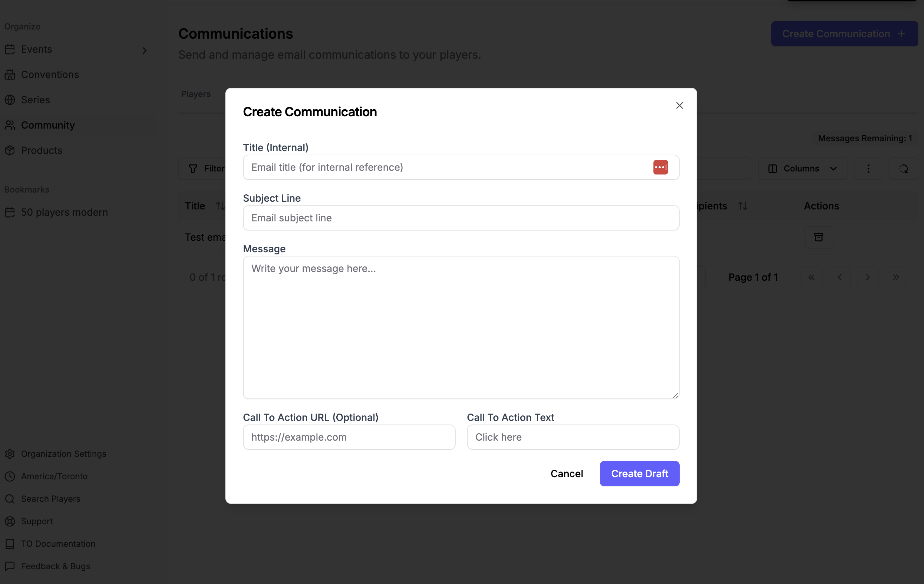This screenshot has width=924, height=584.
Task: Click the Create Draft button
Action: click(639, 473)
